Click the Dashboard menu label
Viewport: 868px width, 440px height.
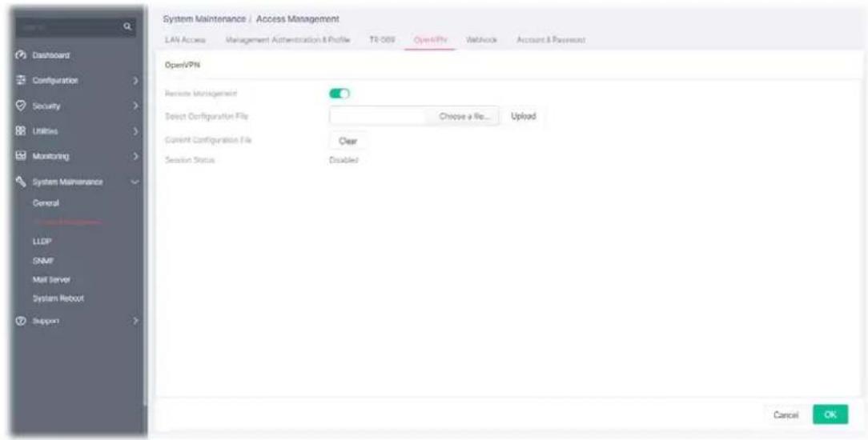[51, 55]
